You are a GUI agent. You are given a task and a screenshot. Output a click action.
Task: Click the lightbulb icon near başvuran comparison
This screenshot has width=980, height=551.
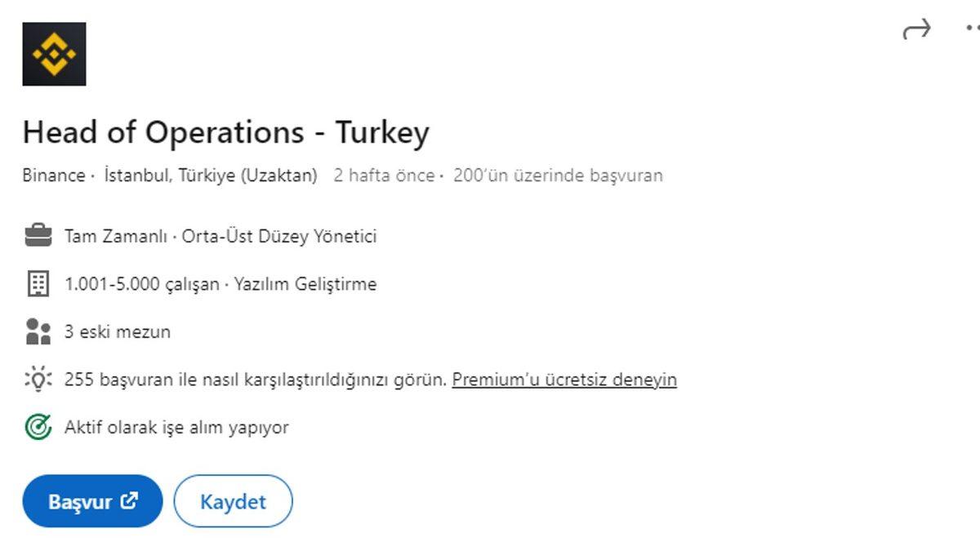[36, 380]
